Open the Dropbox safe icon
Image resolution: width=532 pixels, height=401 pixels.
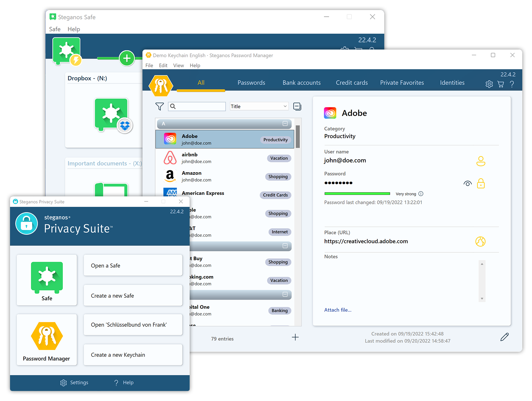coord(113,115)
